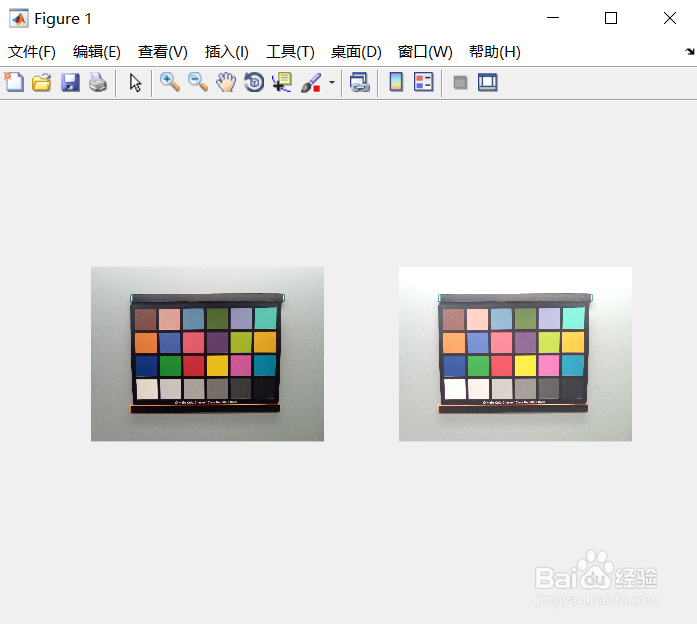Open the 文件(F) menu
This screenshot has width=697, height=624.
(x=32, y=52)
